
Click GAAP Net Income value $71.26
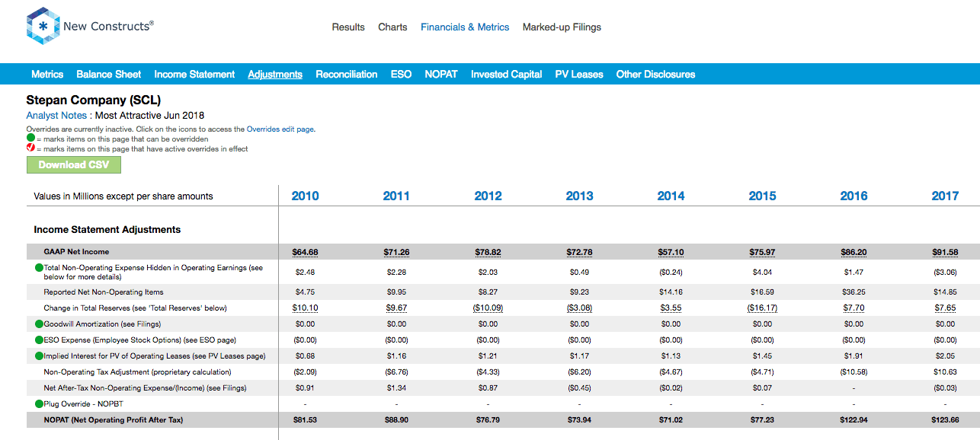click(396, 252)
